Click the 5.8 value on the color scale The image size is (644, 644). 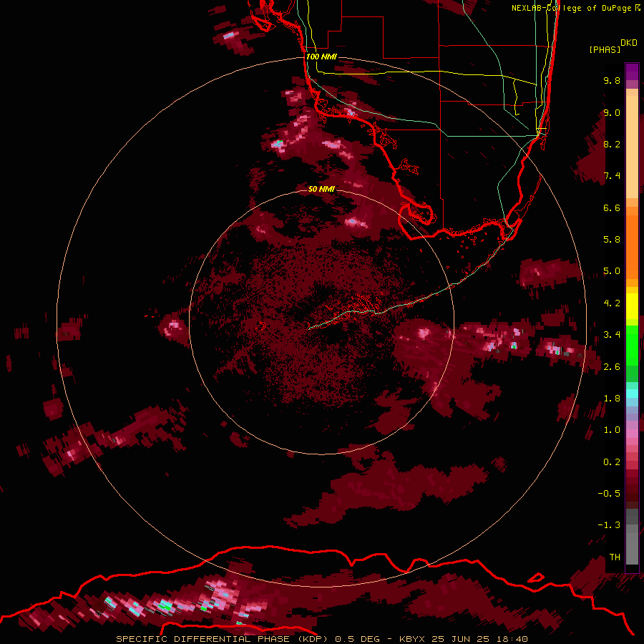tap(612, 240)
